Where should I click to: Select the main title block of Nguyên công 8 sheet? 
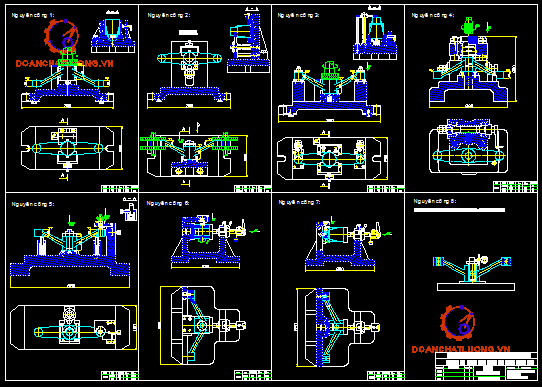[486, 366]
